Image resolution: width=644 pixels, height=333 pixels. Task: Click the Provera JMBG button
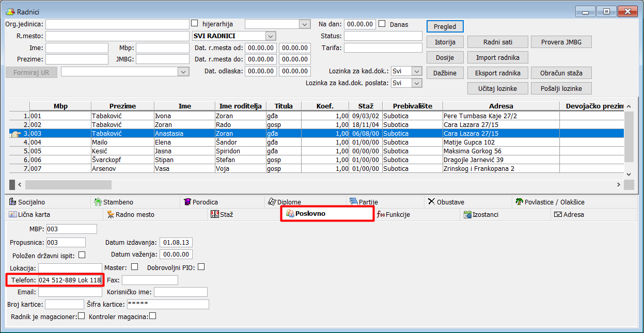[561, 42]
